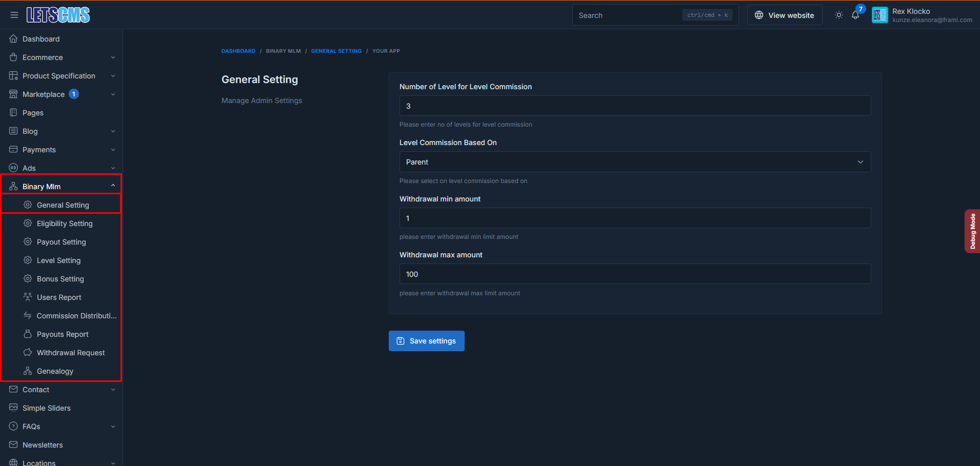Click the Payouts Report piggy bank icon
This screenshot has height=466, width=980.
(28, 334)
